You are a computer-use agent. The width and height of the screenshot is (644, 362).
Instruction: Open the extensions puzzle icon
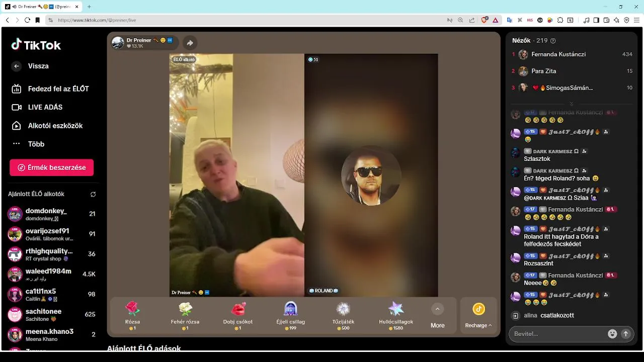(560, 20)
